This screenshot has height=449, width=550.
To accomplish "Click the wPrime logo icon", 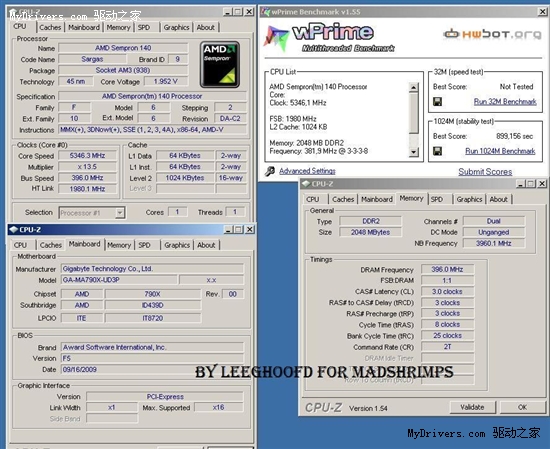I will tap(275, 39).
